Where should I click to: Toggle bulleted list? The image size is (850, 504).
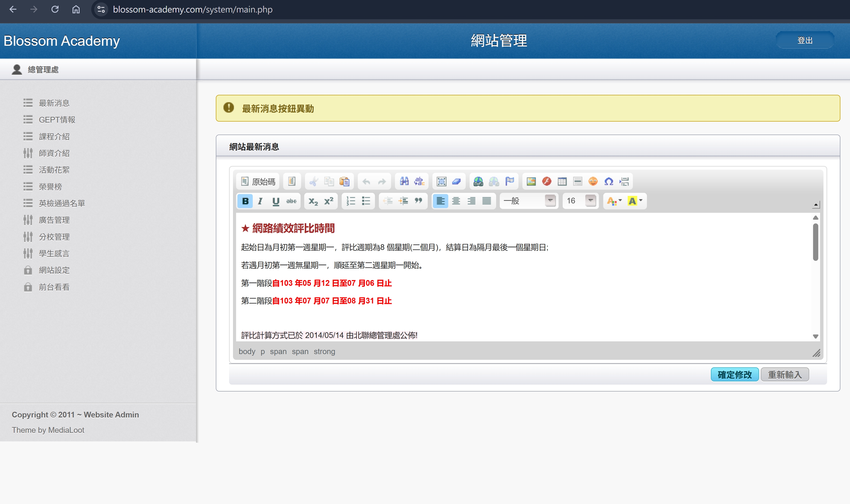pos(366,201)
